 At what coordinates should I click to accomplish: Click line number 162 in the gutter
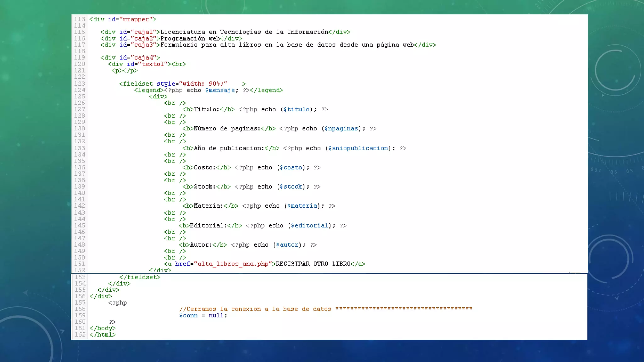80,335
